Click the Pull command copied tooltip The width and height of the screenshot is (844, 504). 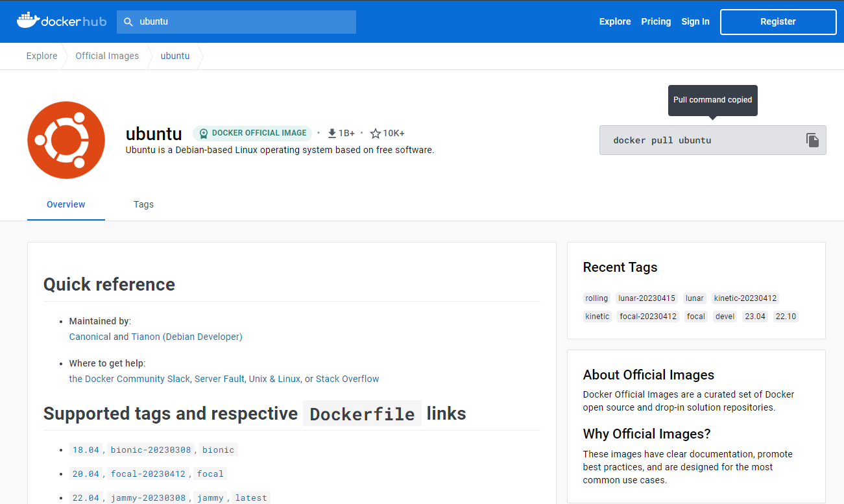[713, 100]
